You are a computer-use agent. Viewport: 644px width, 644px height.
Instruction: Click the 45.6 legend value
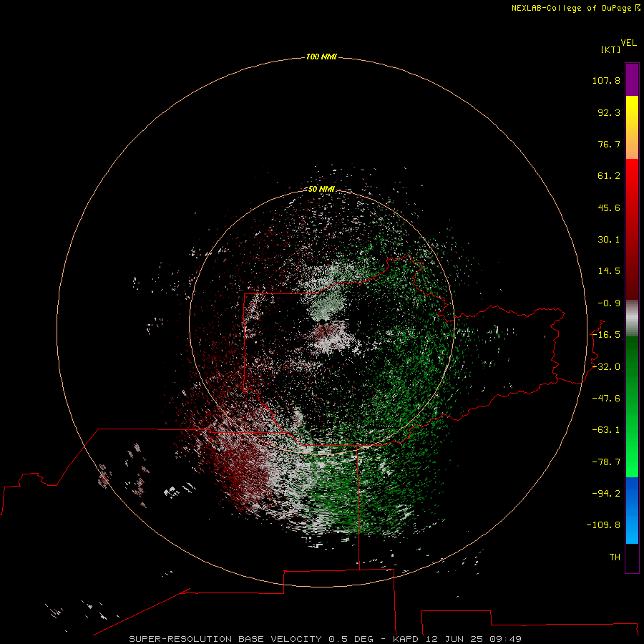click(609, 208)
